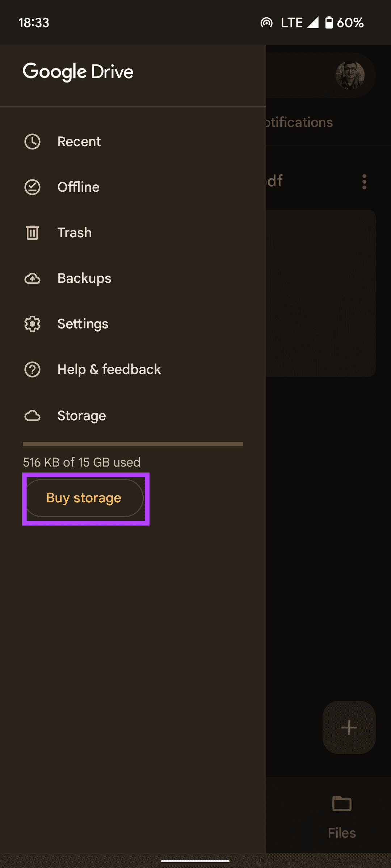Tap the Help question mark icon

[32, 370]
